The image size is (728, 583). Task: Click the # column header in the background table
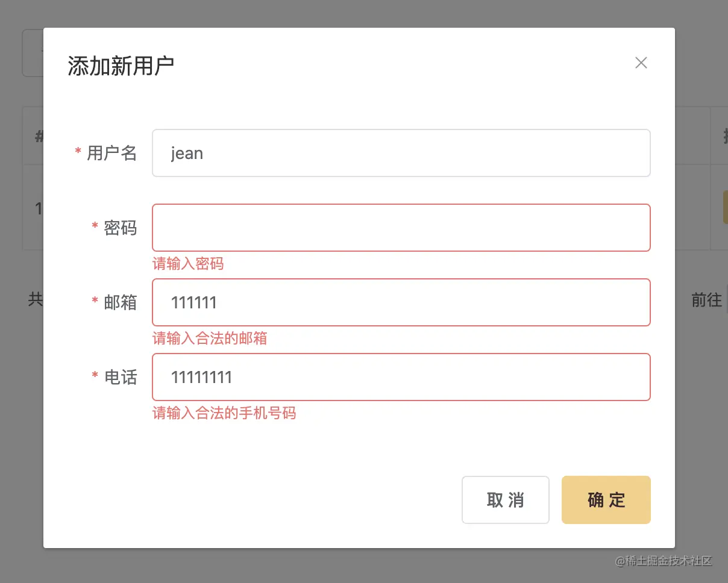[39, 136]
